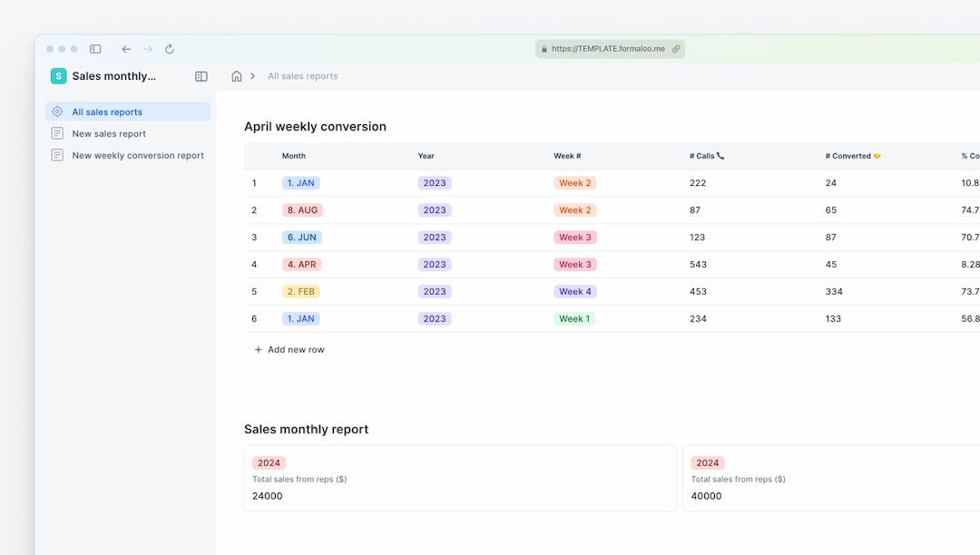Click the form icon beside New sales report
The width and height of the screenshot is (980, 555).
pyautogui.click(x=57, y=133)
